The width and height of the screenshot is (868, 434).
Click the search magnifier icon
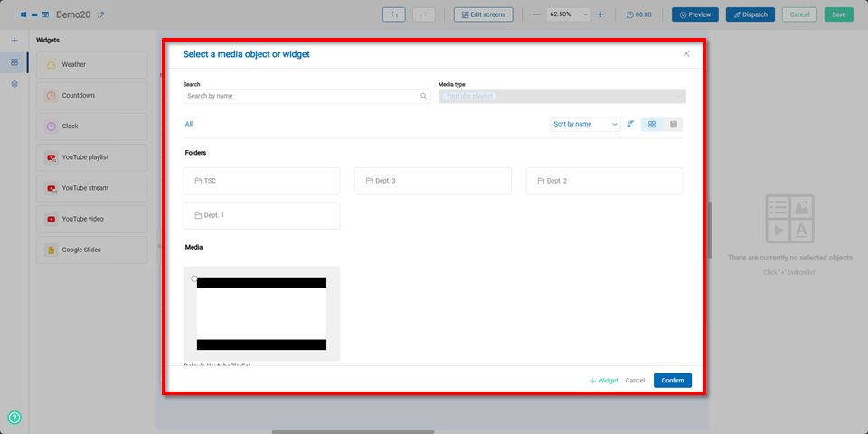(x=423, y=96)
